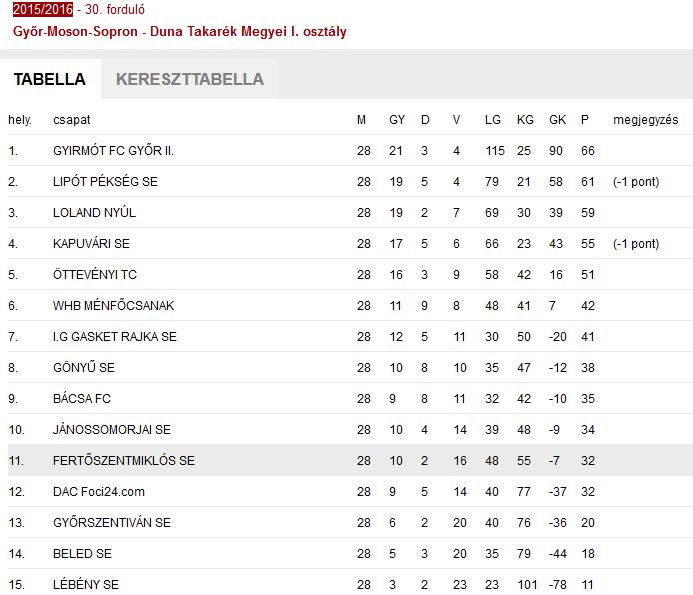
Task: Switch to the TABELLA tab
Action: tap(49, 79)
